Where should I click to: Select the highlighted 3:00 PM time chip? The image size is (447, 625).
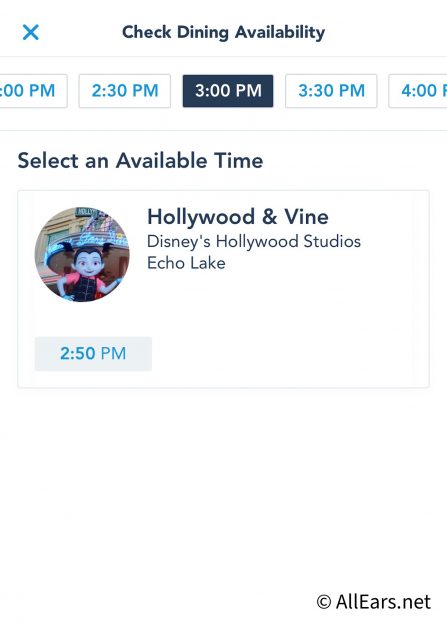pyautogui.click(x=228, y=91)
